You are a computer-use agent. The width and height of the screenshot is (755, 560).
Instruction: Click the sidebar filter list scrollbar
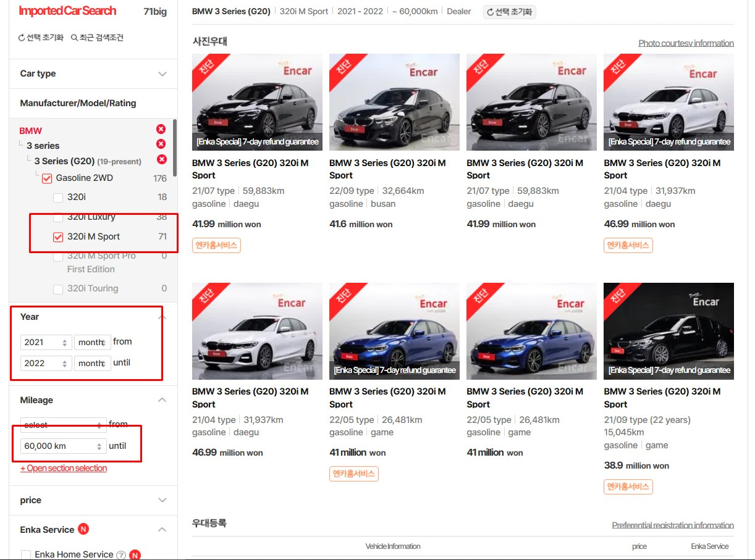[175, 148]
